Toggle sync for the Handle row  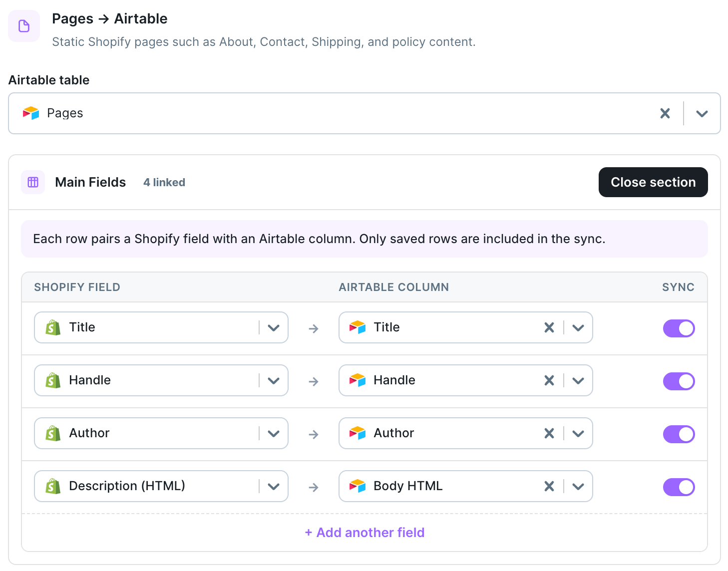(x=679, y=381)
